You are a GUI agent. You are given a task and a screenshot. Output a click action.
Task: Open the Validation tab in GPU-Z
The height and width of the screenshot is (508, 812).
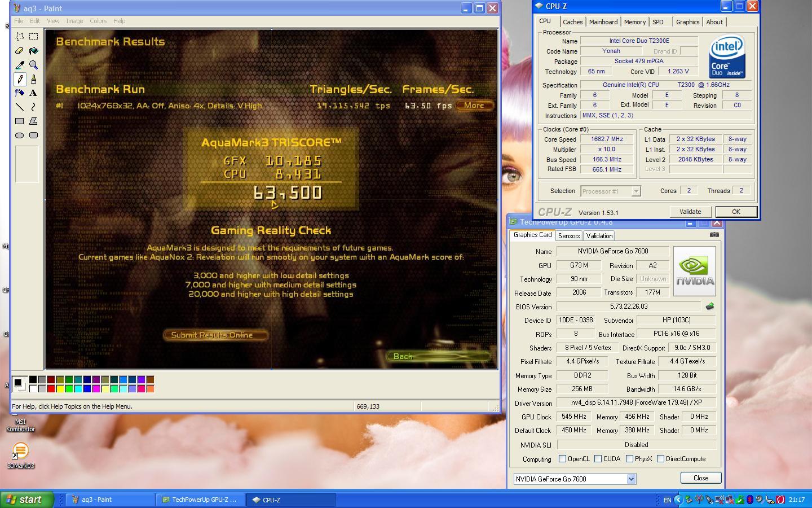tap(599, 236)
